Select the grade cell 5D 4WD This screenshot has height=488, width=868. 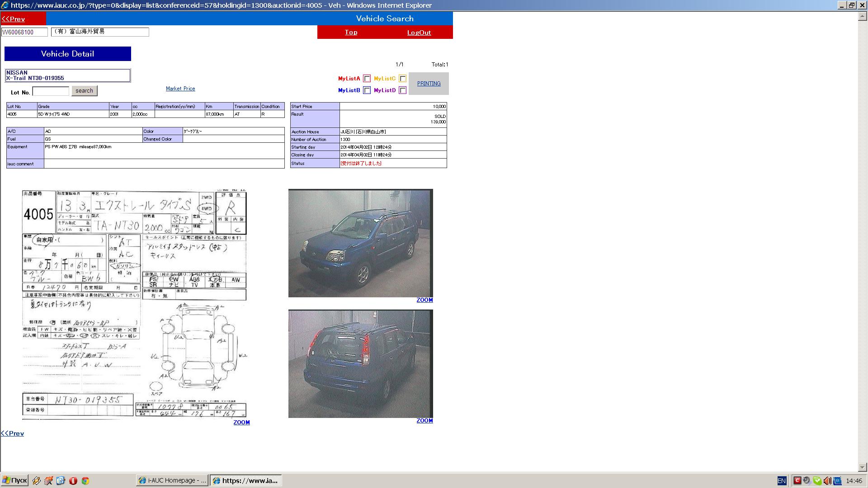click(73, 114)
